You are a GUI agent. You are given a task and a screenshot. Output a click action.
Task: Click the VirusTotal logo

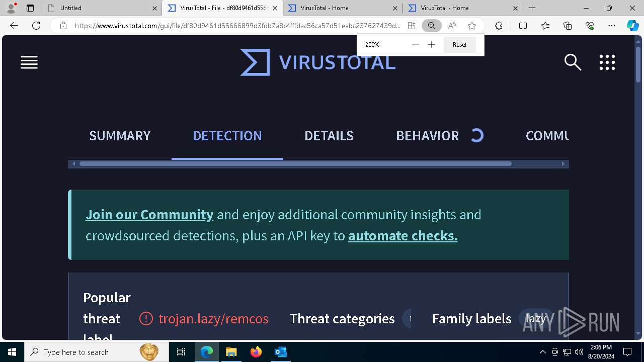[318, 62]
